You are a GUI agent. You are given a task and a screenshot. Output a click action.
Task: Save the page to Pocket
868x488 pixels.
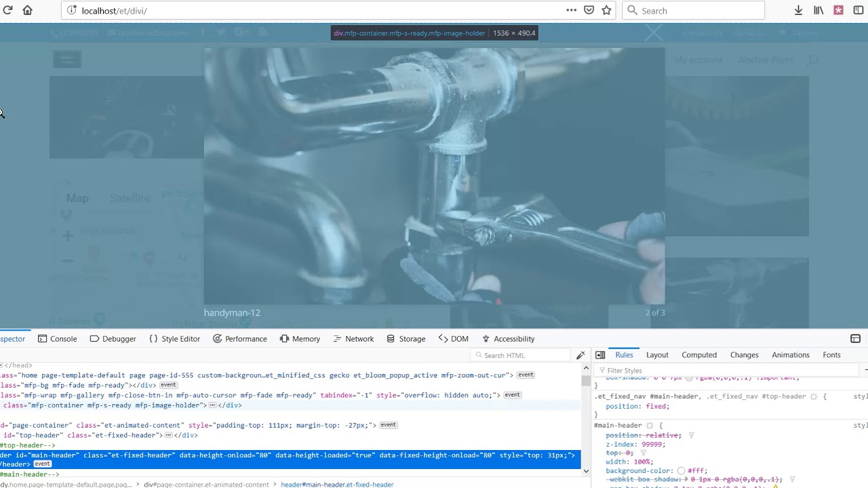pyautogui.click(x=589, y=10)
